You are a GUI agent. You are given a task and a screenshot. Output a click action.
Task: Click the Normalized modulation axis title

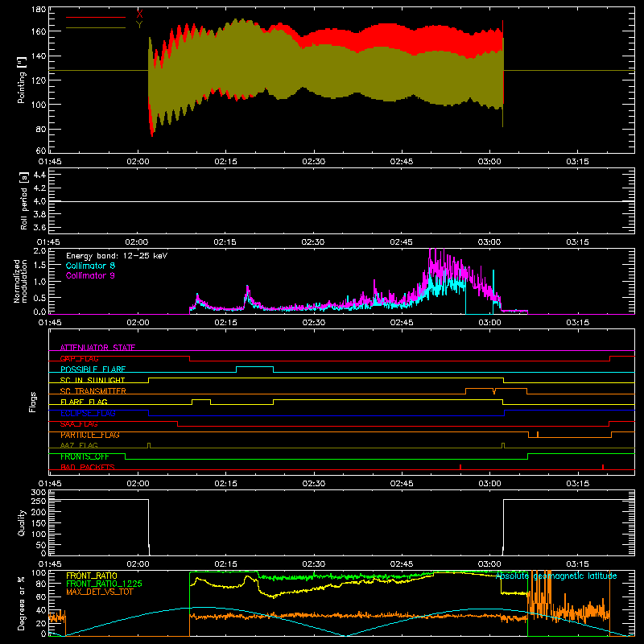[x=19, y=281]
